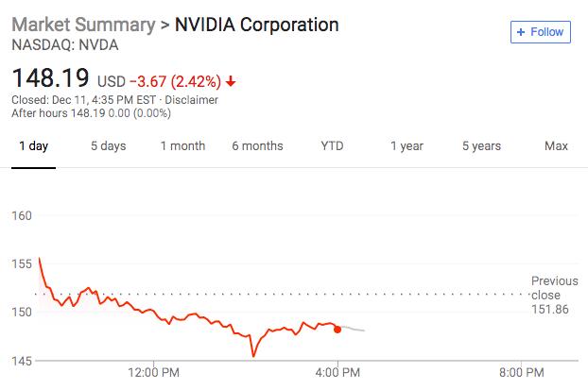Screen dimensions: 588x390
Task: Switch to the 5 years tab
Action: coord(481,146)
